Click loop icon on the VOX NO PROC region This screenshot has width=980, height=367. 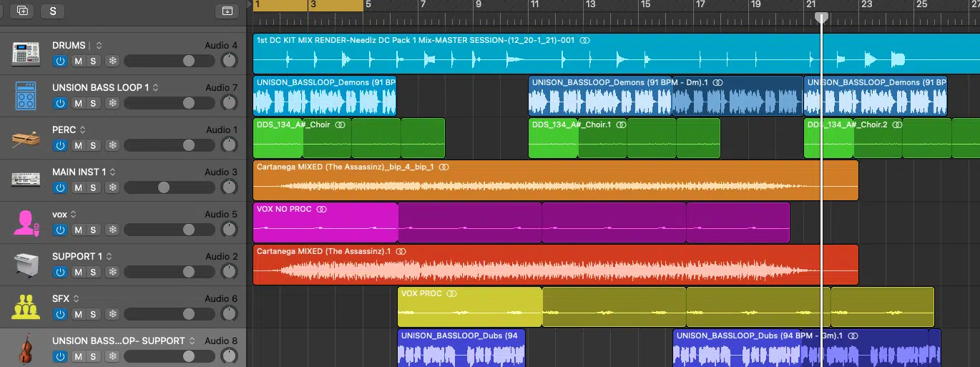[322, 209]
